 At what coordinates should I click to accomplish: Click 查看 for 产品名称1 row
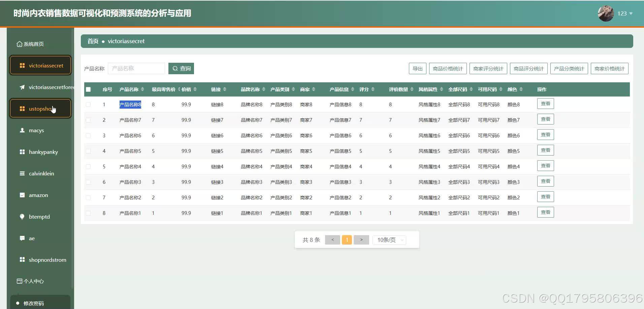[546, 213]
